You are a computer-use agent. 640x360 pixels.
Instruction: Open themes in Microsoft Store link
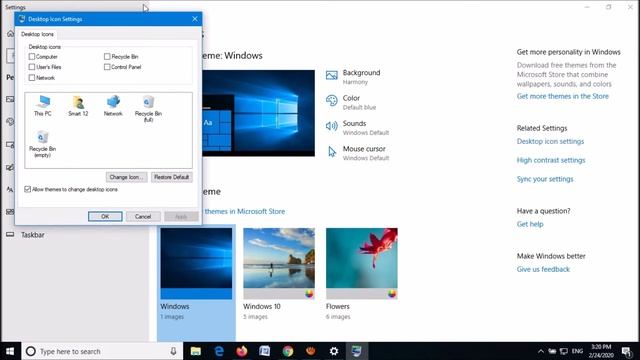pyautogui.click(x=244, y=211)
